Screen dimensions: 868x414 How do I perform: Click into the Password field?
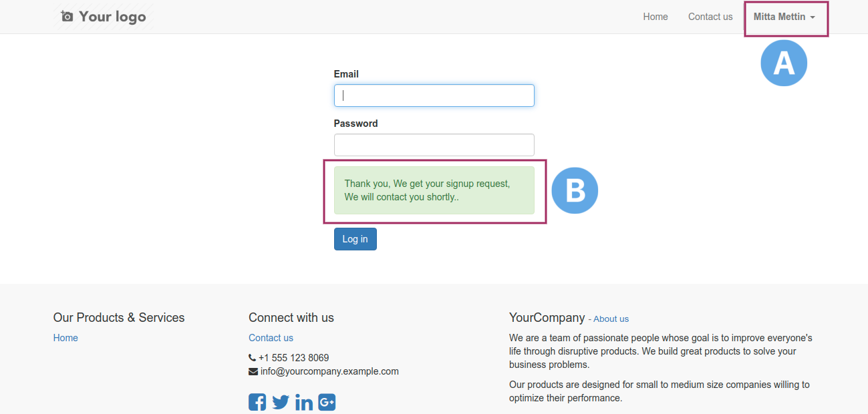pyautogui.click(x=434, y=145)
